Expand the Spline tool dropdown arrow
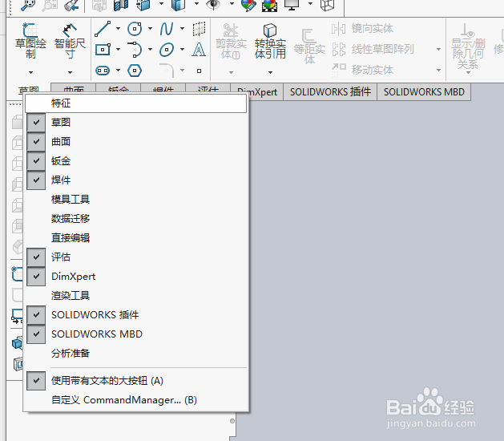The image size is (504, 441). (x=182, y=29)
